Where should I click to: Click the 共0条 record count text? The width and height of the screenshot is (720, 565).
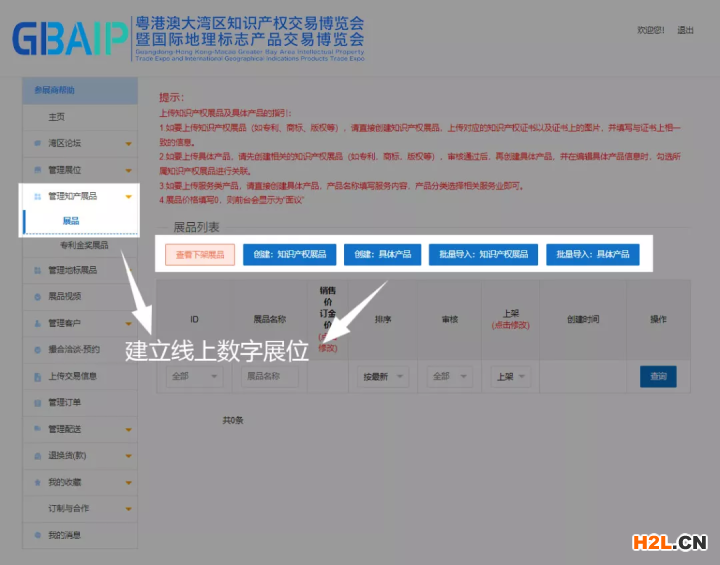point(233,420)
